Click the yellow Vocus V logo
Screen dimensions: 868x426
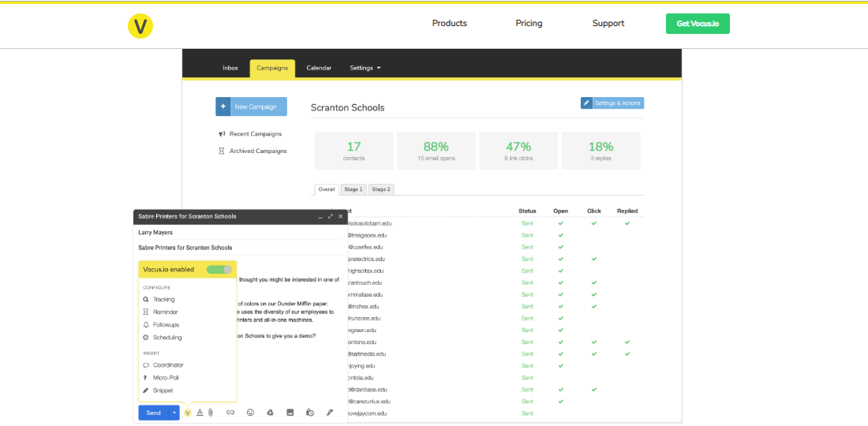pos(140,25)
